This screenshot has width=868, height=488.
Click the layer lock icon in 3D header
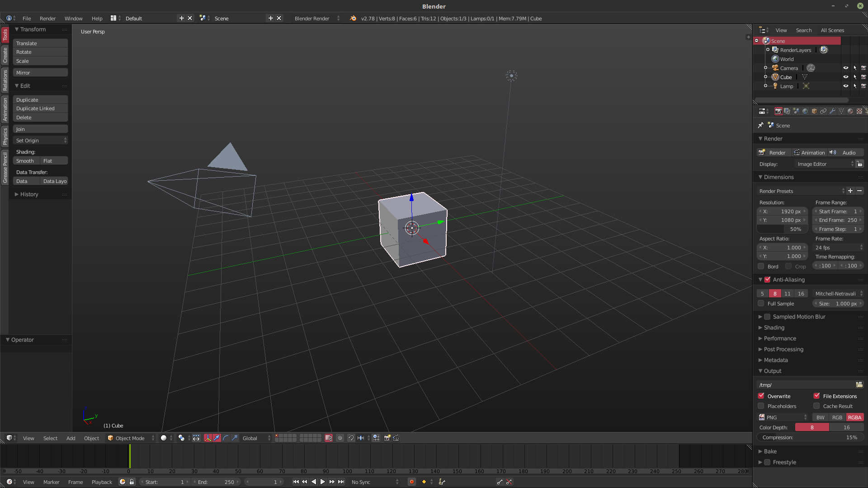(329, 438)
